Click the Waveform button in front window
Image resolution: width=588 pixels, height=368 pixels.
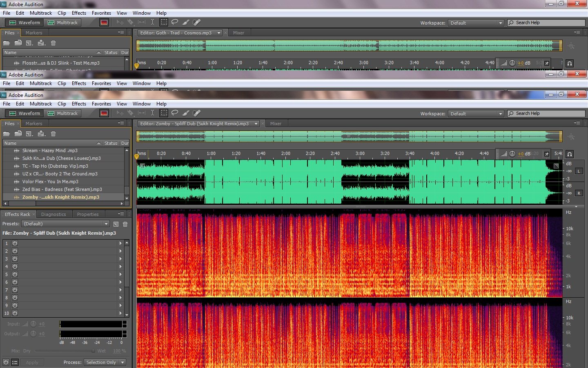point(25,113)
